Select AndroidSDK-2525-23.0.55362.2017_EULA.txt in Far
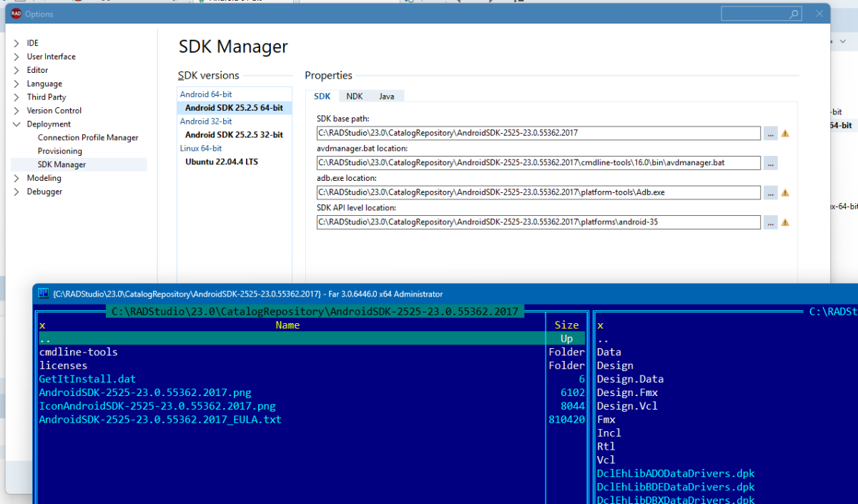Image resolution: width=858 pixels, height=504 pixels. tap(160, 420)
